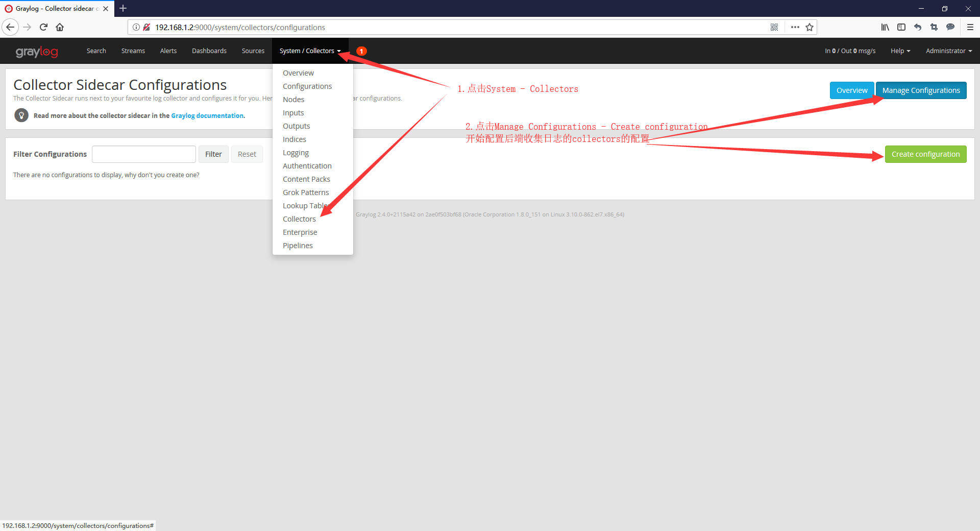Click the chat bubble toolbar icon
Viewport: 980px width, 531px height.
tap(950, 27)
